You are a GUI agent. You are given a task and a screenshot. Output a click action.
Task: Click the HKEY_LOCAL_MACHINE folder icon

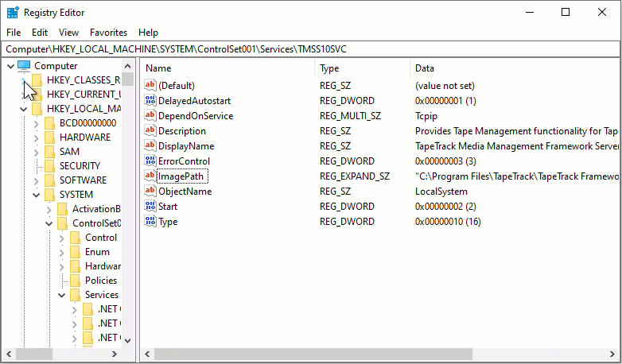pyautogui.click(x=37, y=109)
